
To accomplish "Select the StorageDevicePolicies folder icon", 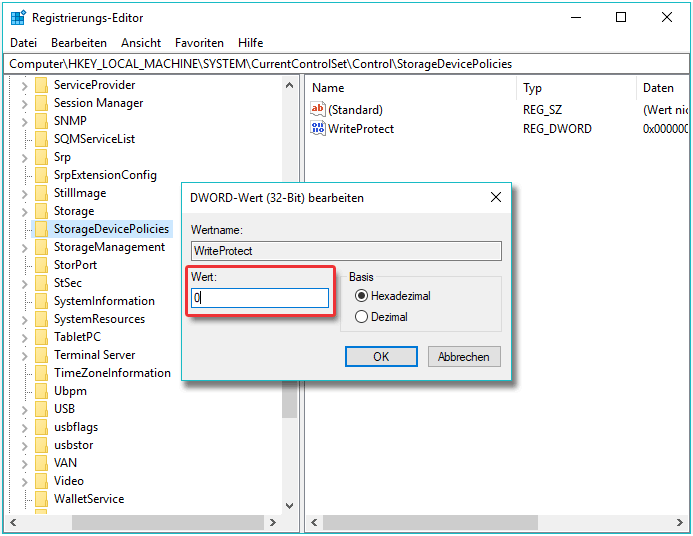I will pos(41,229).
